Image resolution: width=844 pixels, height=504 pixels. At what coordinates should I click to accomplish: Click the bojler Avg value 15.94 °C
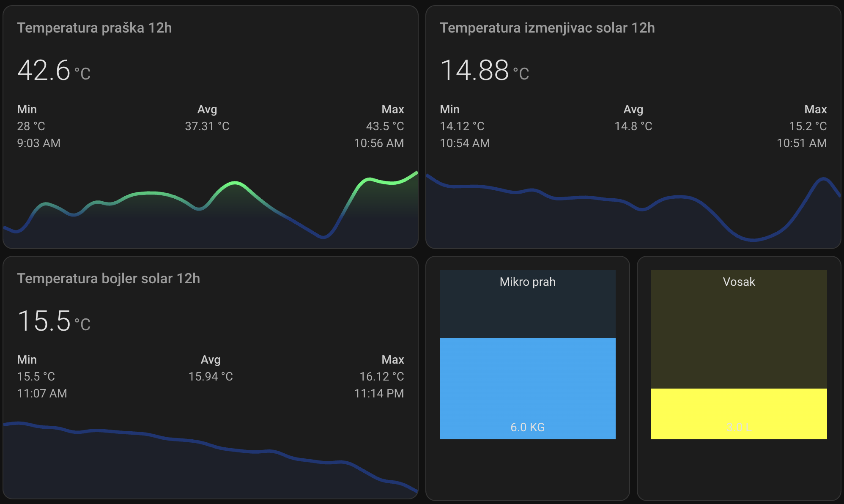coord(210,376)
